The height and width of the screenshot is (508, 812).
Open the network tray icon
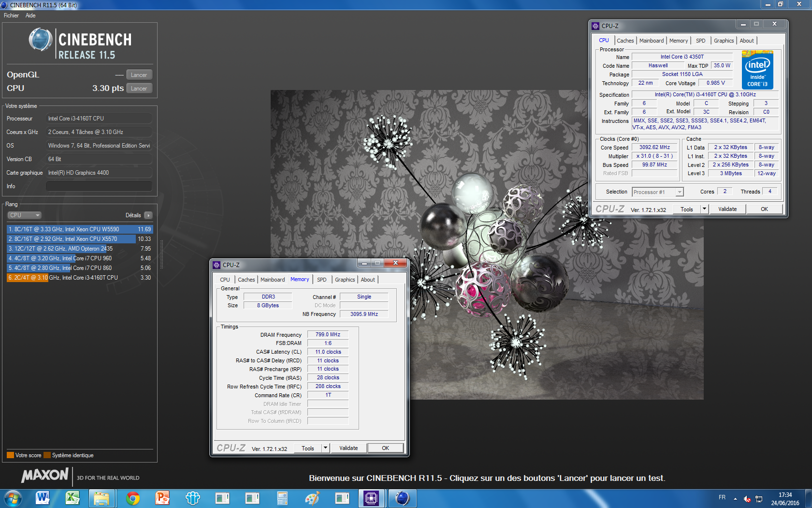(x=759, y=498)
